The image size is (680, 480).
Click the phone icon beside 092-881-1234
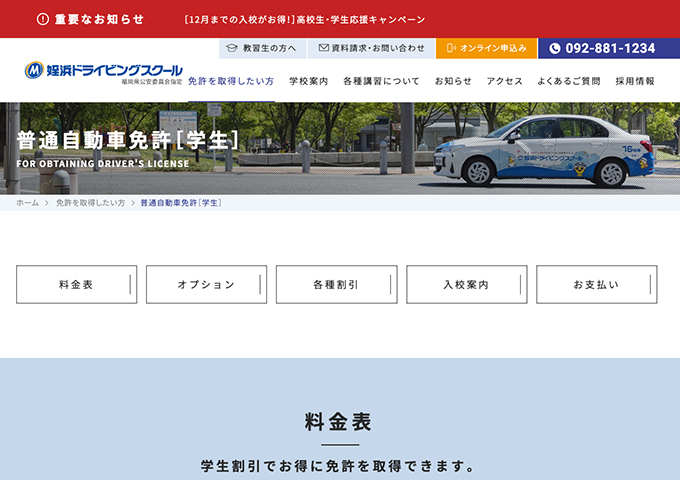pos(555,48)
